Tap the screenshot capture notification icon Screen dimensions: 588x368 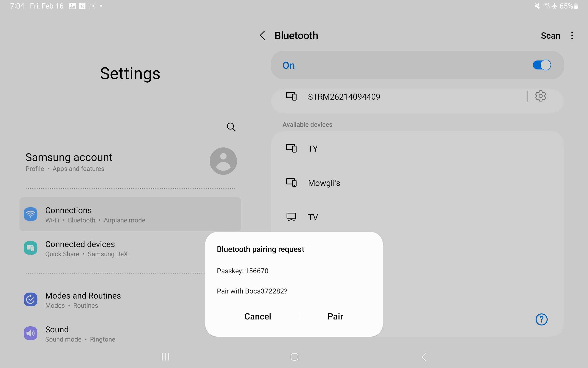click(x=92, y=6)
